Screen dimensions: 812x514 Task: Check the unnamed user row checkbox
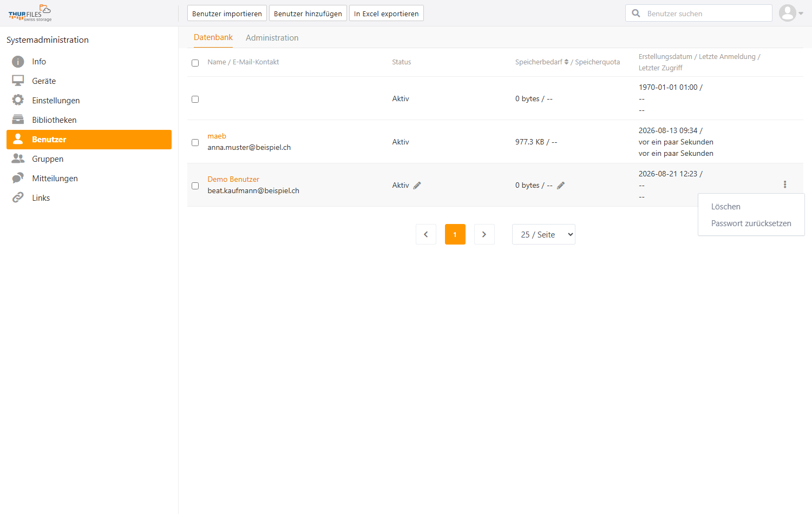(x=195, y=99)
